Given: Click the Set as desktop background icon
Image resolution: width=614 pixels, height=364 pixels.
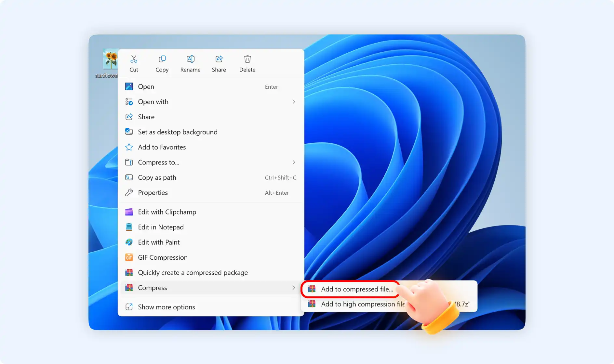Looking at the screenshot, I should tap(129, 132).
